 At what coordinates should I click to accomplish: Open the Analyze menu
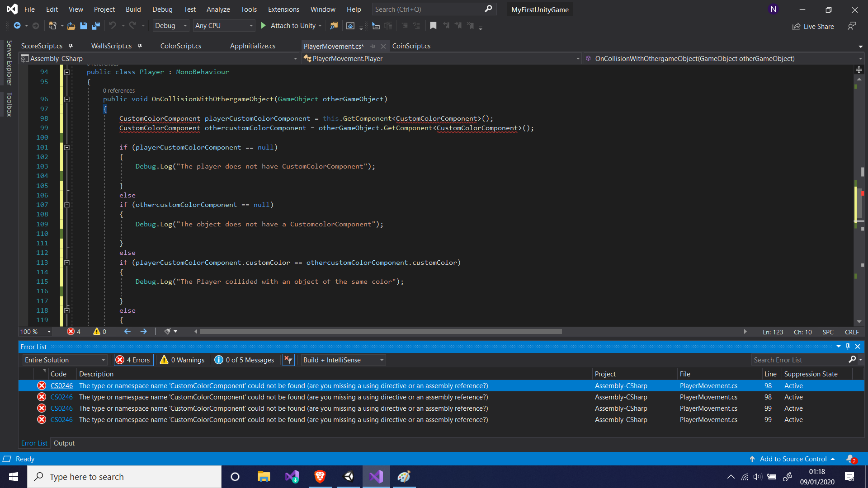[218, 9]
